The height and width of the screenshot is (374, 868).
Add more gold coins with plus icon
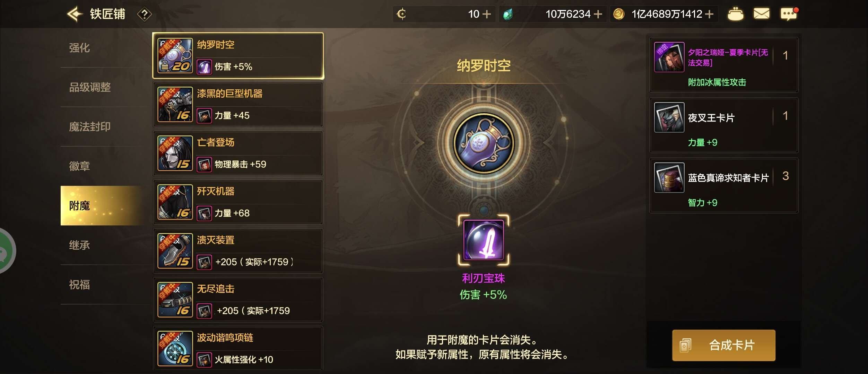click(x=709, y=14)
